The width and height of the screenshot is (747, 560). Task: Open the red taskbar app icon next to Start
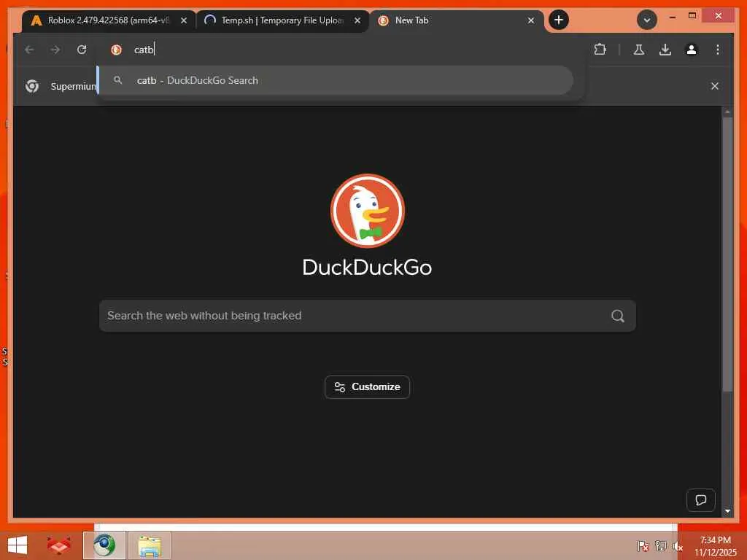pyautogui.click(x=59, y=545)
